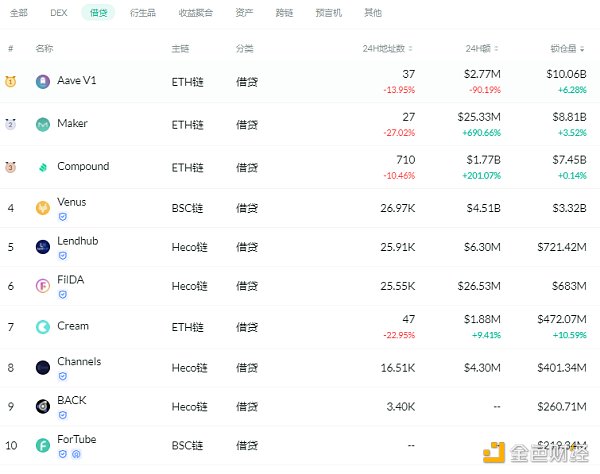Click the Channels logo icon

click(x=43, y=368)
